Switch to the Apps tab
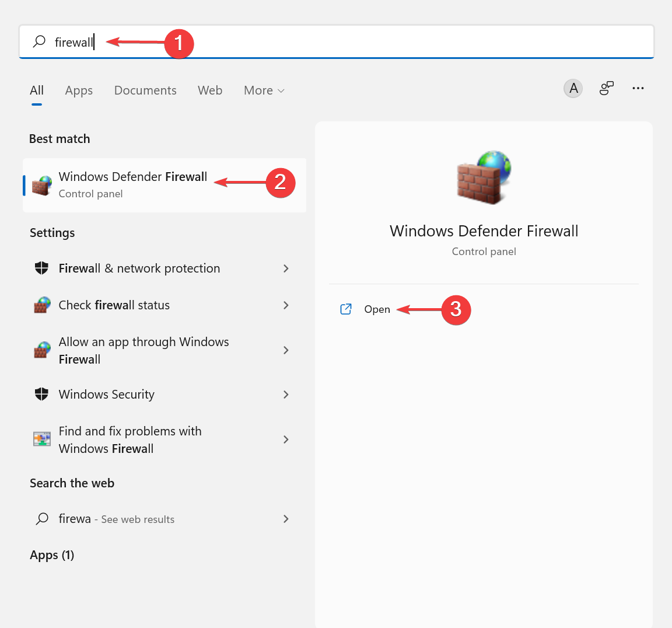 click(79, 90)
